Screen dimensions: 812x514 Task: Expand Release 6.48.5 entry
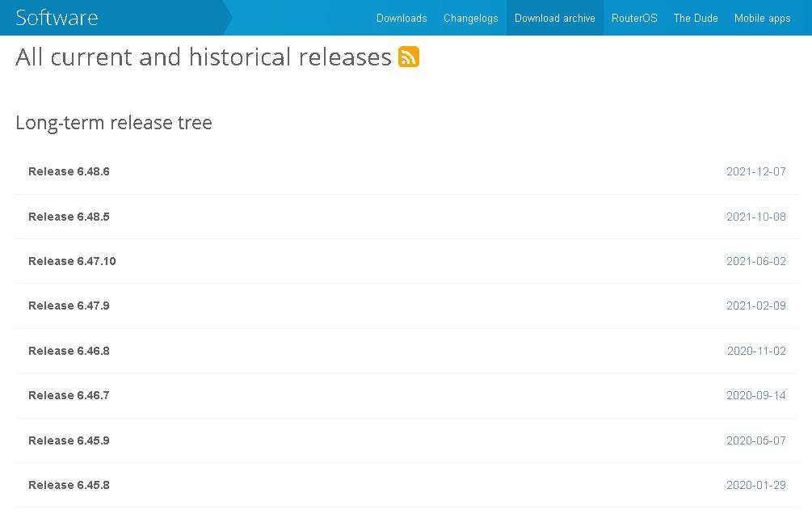(x=406, y=217)
